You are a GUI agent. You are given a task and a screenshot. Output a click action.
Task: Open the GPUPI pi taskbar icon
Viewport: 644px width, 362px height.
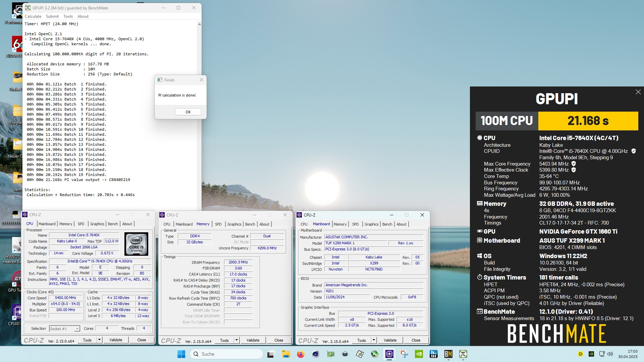tap(463, 354)
